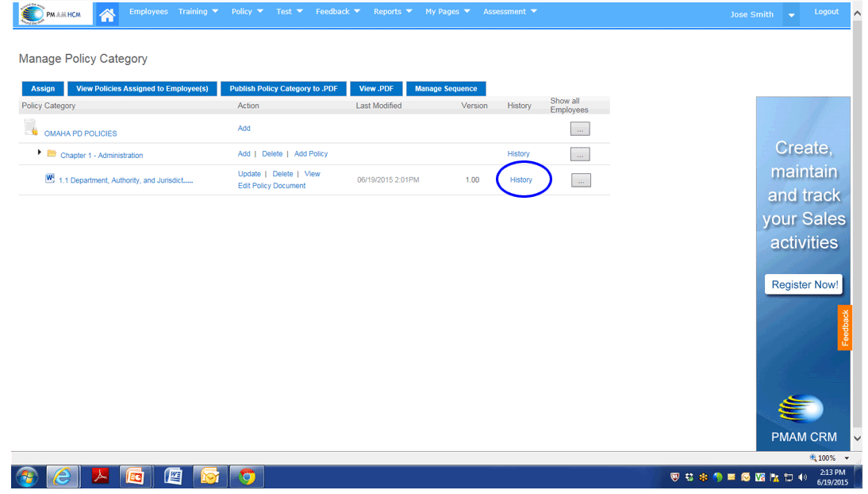Image resolution: width=868 pixels, height=494 pixels.
Task: Click the orange Feedback side tab
Action: pos(845,327)
